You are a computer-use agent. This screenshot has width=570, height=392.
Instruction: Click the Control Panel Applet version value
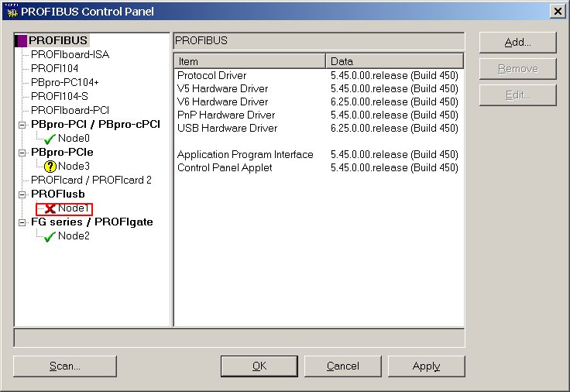click(394, 167)
